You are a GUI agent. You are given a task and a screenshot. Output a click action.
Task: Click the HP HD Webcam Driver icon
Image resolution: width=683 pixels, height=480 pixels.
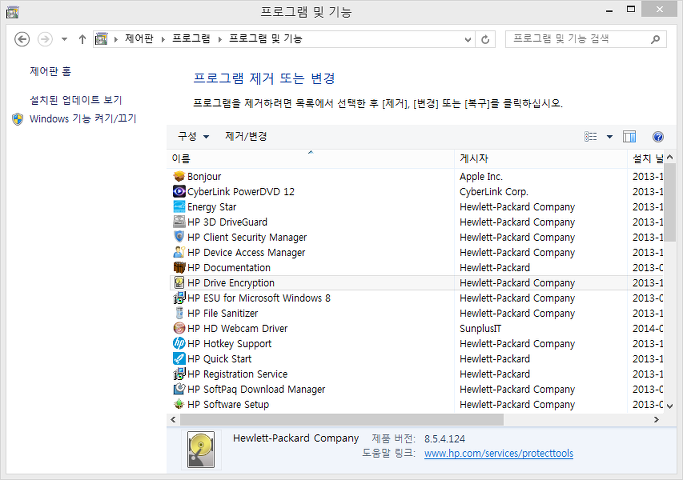pyautogui.click(x=179, y=328)
